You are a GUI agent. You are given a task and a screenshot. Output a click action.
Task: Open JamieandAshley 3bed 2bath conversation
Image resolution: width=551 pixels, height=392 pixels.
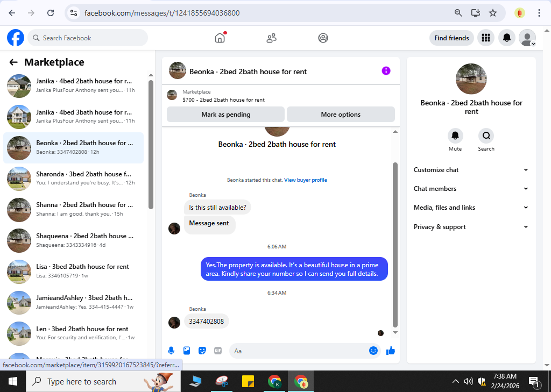73,302
